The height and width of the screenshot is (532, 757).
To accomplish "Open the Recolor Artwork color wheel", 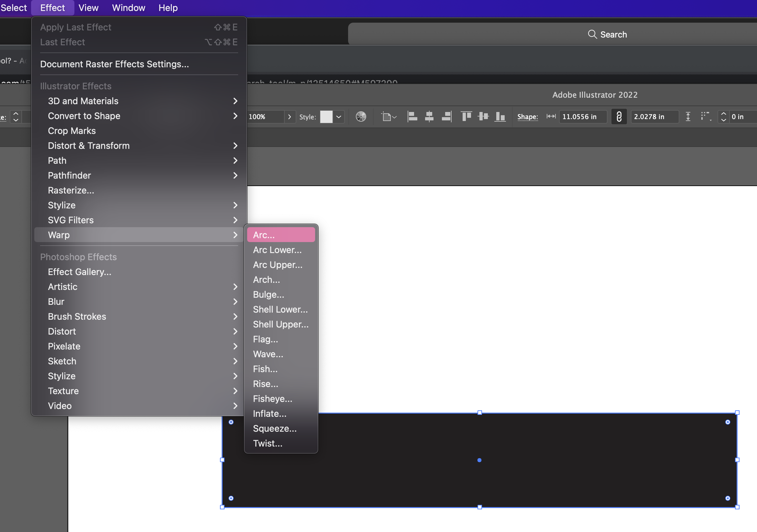I will tap(361, 116).
